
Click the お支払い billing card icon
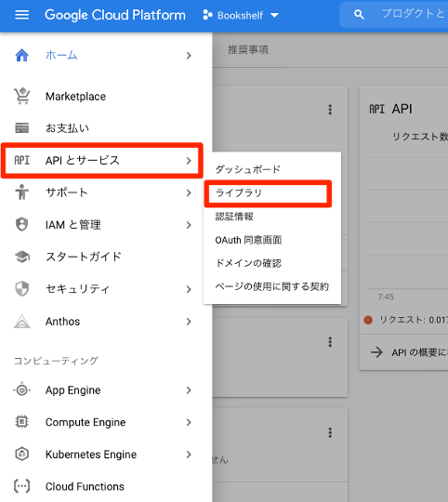click(x=21, y=127)
